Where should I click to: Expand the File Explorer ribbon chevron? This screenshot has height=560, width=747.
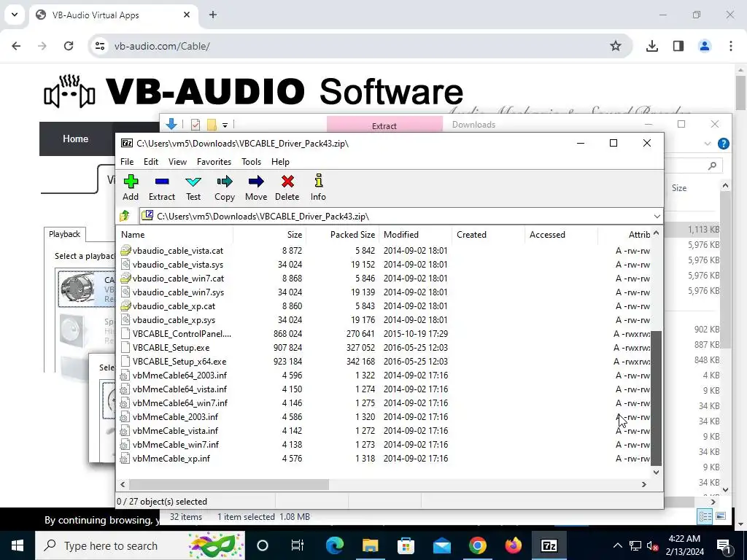click(708, 144)
